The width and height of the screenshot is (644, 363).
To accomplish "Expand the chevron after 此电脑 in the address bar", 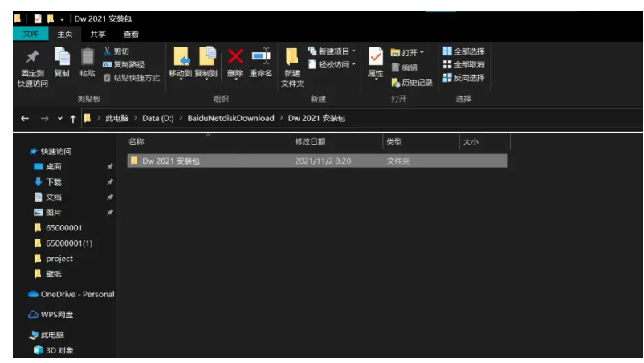I will 136,118.
